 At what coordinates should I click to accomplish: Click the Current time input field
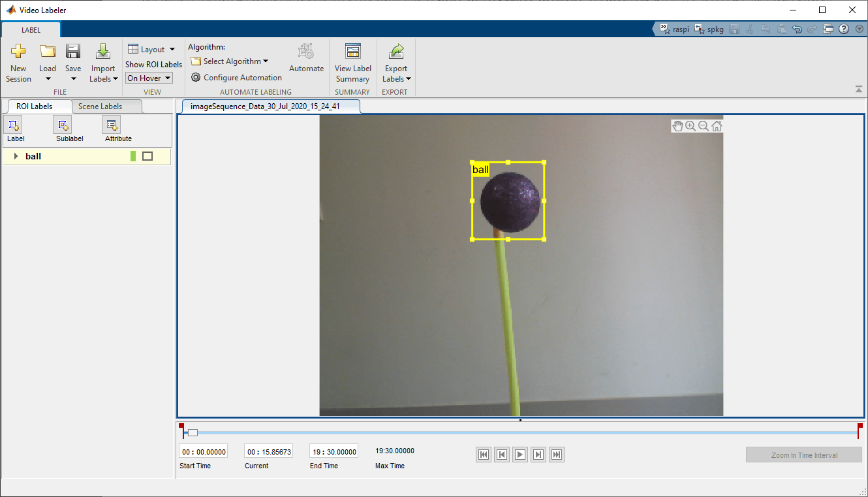coord(269,451)
